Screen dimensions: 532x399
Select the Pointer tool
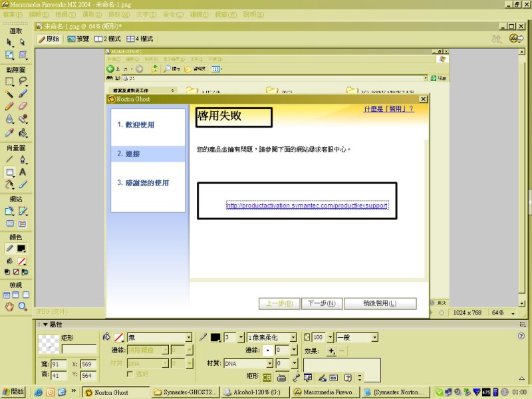[x=9, y=42]
